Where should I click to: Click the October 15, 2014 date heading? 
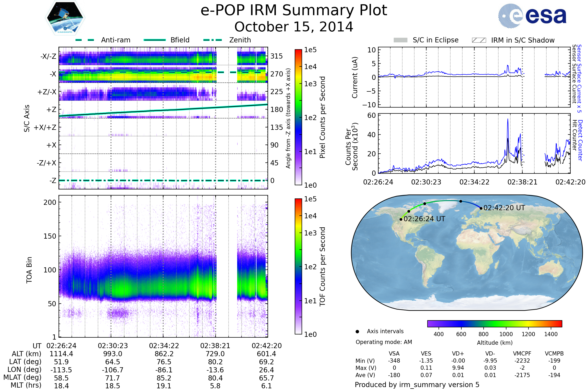pos(294,27)
